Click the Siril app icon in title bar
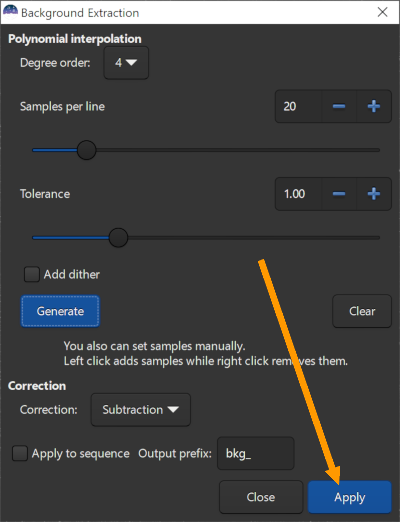The height and width of the screenshot is (522, 400). coord(10,12)
